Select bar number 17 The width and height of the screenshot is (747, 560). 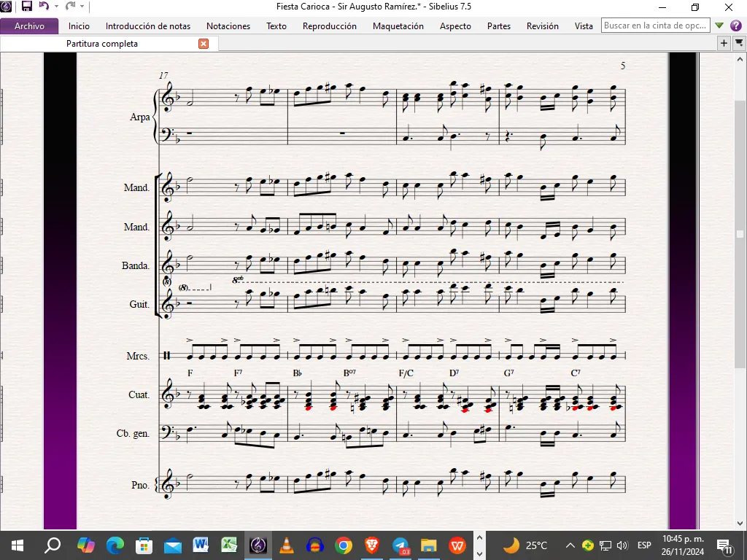point(163,75)
